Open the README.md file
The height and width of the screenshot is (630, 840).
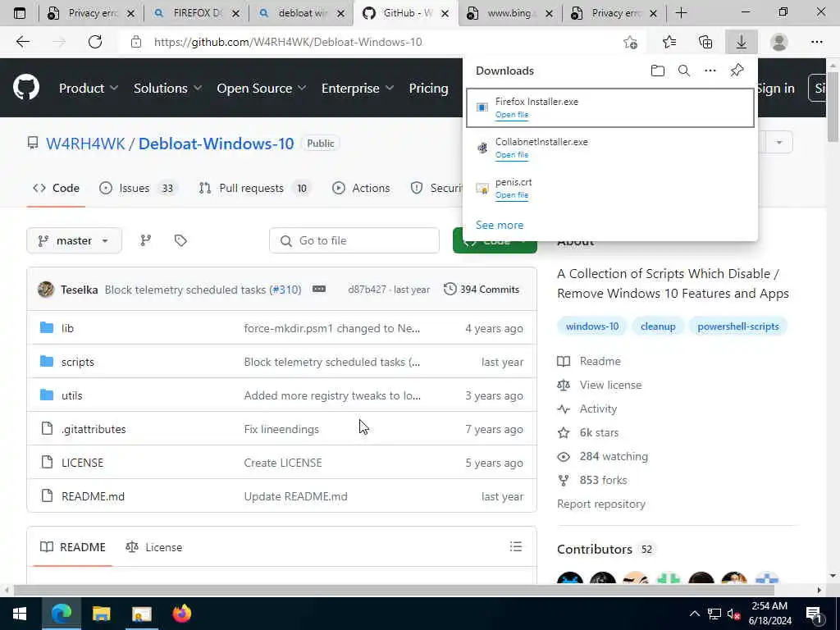pos(93,496)
